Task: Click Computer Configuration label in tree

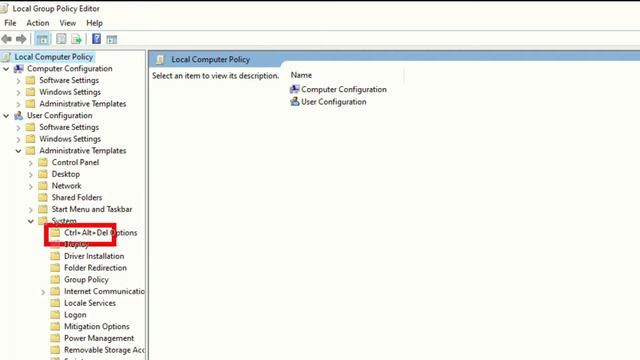Action: (69, 69)
